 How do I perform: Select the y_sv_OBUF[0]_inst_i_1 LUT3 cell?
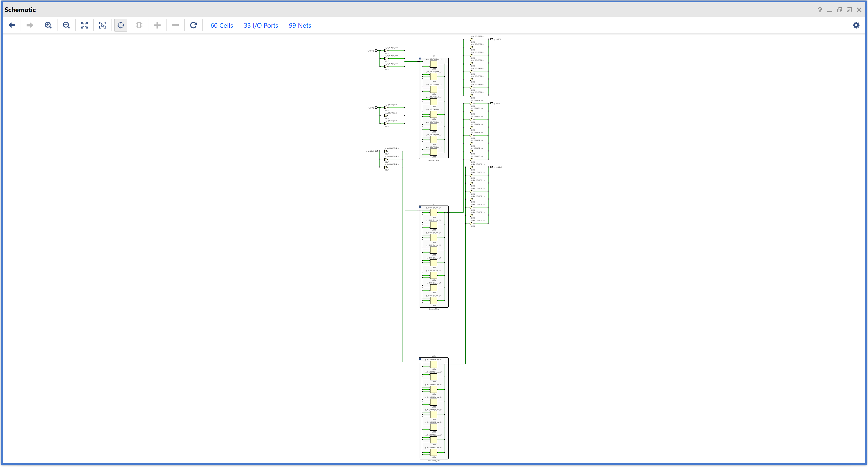(434, 64)
